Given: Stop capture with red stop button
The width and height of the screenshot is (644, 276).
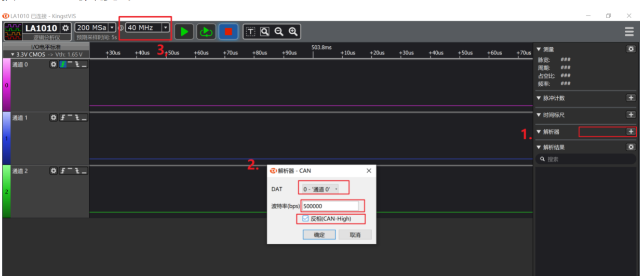Looking at the screenshot, I should pyautogui.click(x=229, y=32).
